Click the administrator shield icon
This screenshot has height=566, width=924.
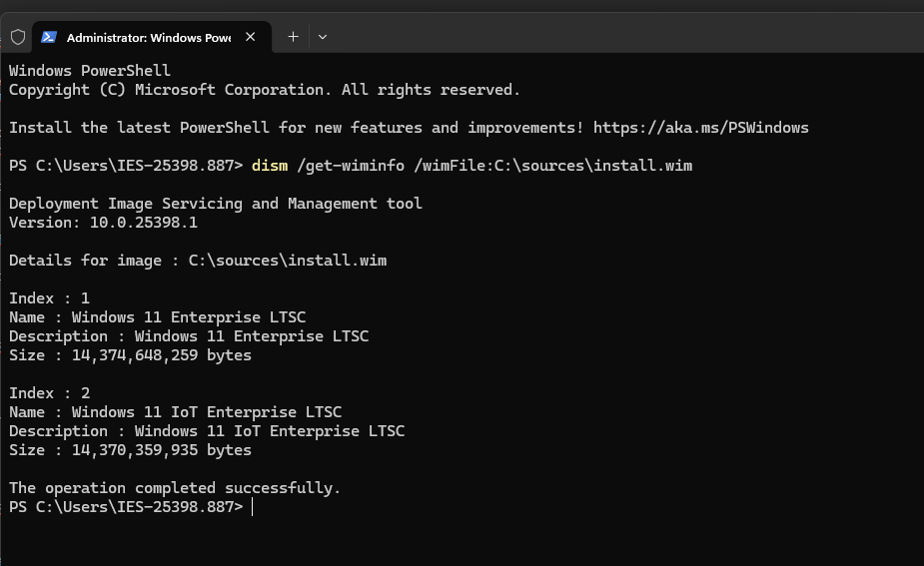17,37
